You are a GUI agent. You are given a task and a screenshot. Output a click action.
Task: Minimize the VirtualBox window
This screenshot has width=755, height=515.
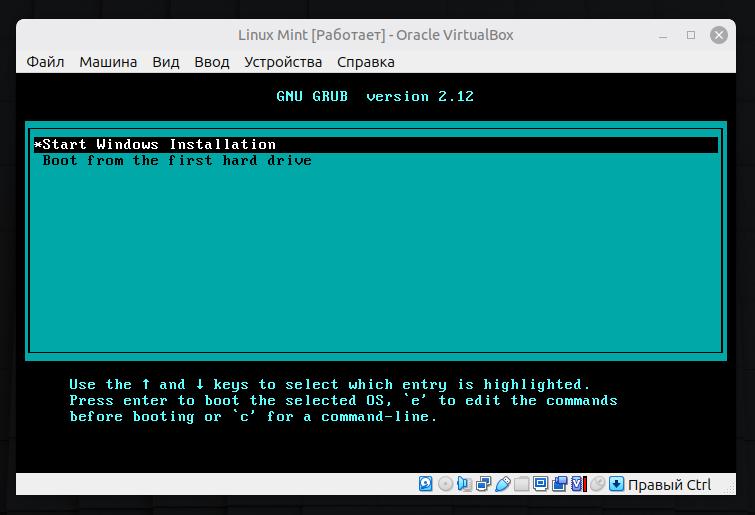click(x=663, y=35)
